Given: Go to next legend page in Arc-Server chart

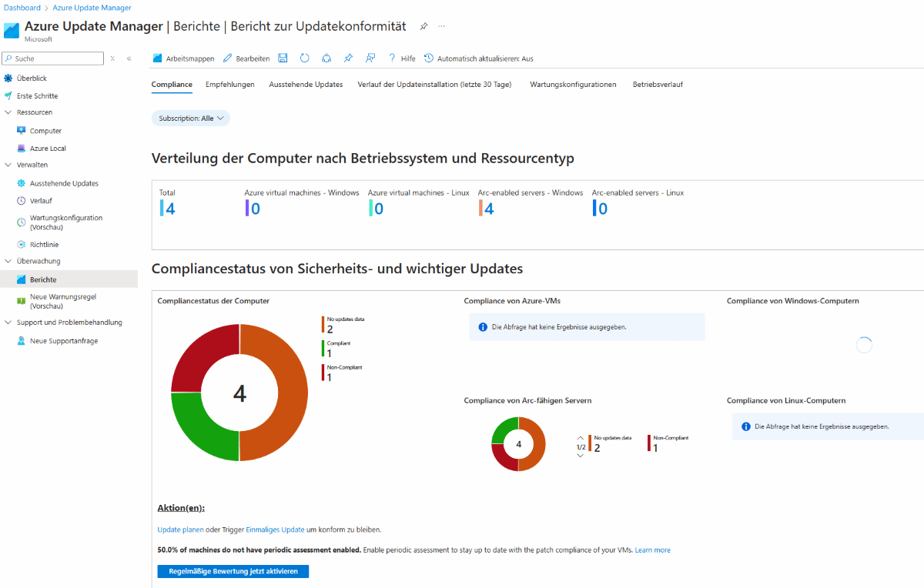Looking at the screenshot, I should (x=581, y=456).
